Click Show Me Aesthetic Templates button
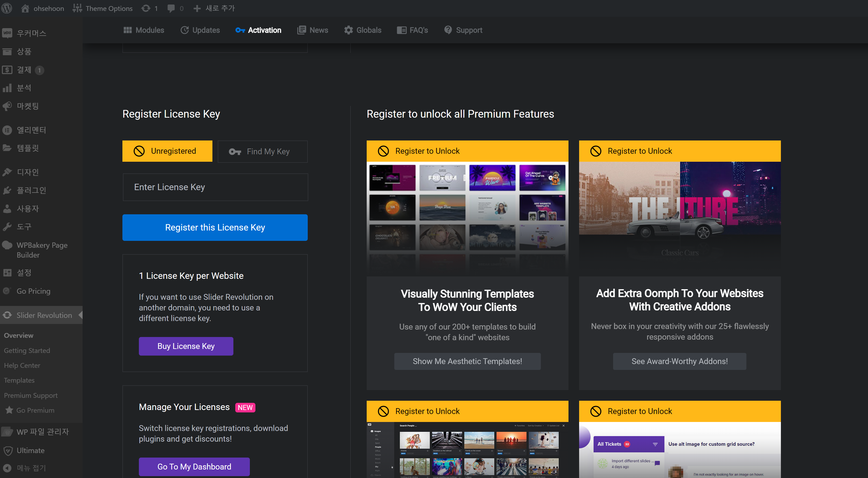Viewport: 868px width, 478px height. click(467, 361)
